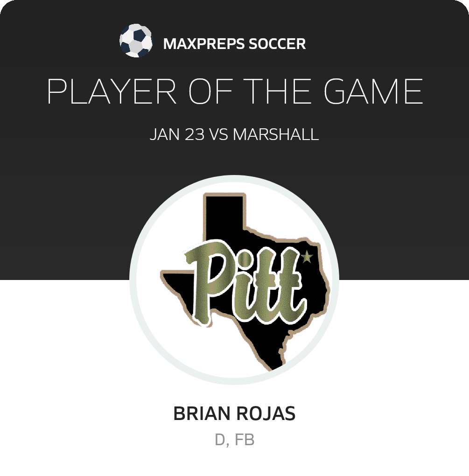
Task: Open the first name BRIAN
Action: point(202,414)
